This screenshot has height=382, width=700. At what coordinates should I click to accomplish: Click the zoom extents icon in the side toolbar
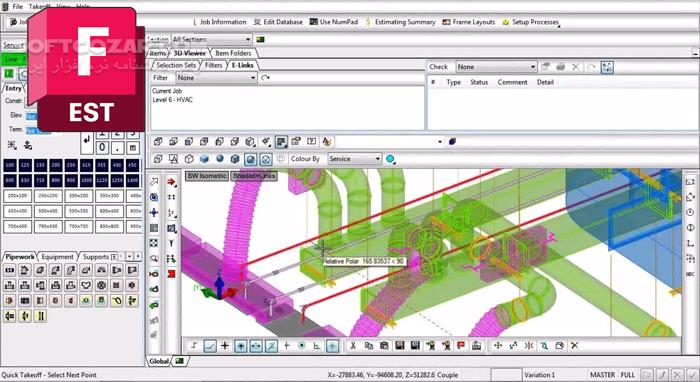[x=154, y=243]
